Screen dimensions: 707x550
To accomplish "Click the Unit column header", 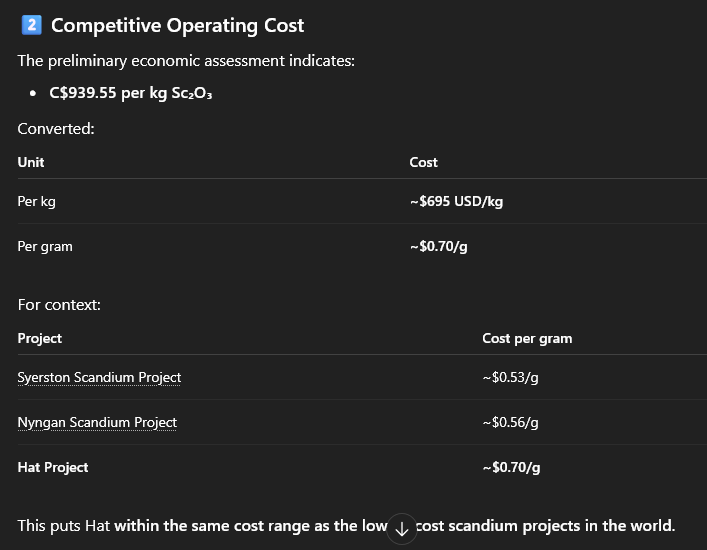I will (31, 162).
